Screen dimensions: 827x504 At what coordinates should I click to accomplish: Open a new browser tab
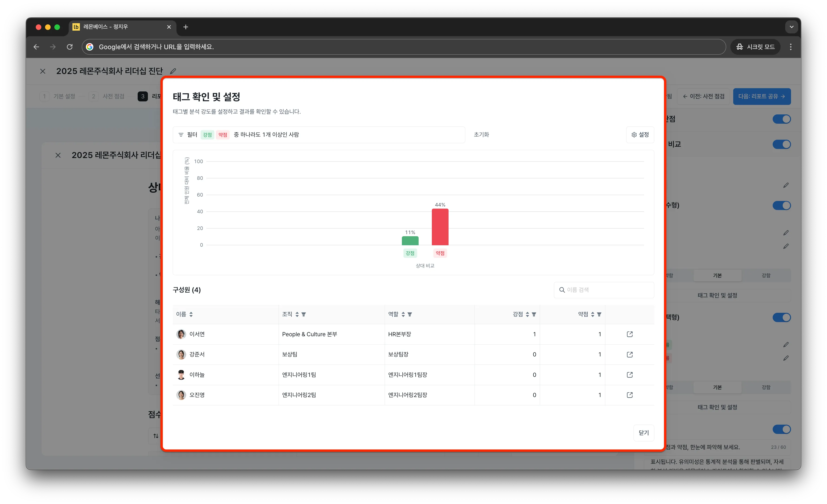point(186,27)
